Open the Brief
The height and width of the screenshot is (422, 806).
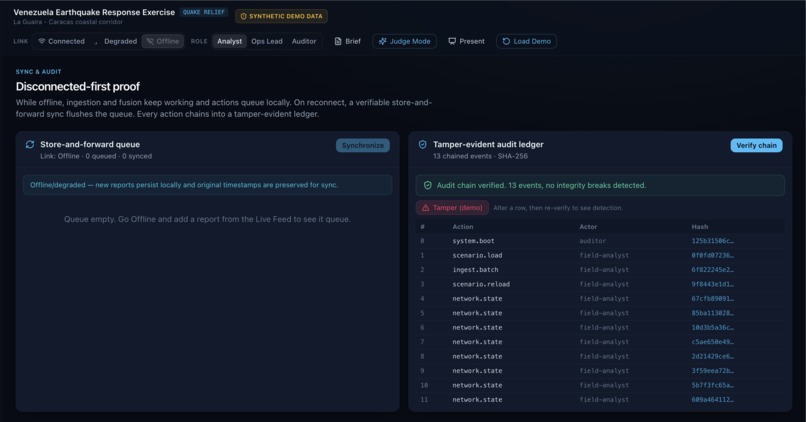pyautogui.click(x=348, y=41)
